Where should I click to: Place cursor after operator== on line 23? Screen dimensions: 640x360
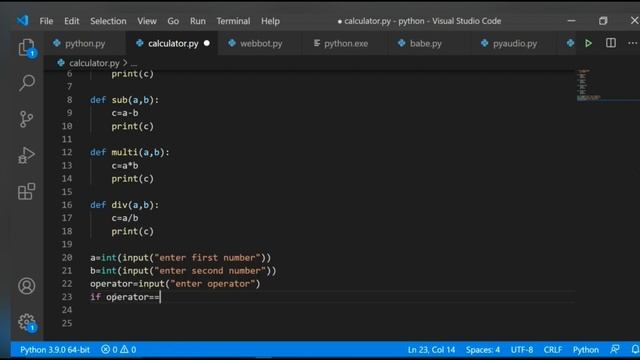[160, 297]
